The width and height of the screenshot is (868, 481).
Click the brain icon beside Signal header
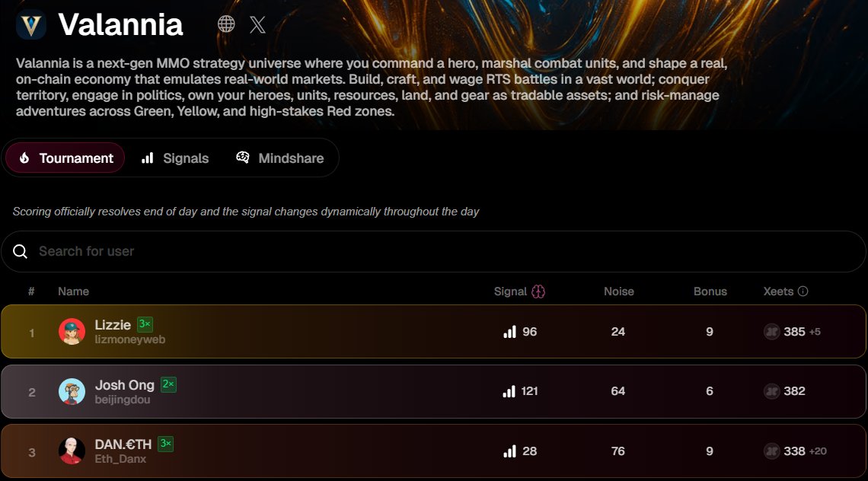coord(538,291)
